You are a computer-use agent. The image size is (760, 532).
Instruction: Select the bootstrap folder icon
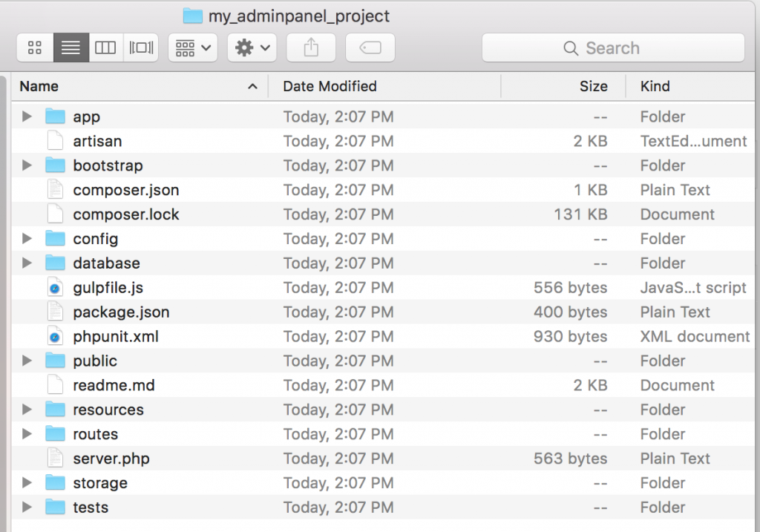55,165
